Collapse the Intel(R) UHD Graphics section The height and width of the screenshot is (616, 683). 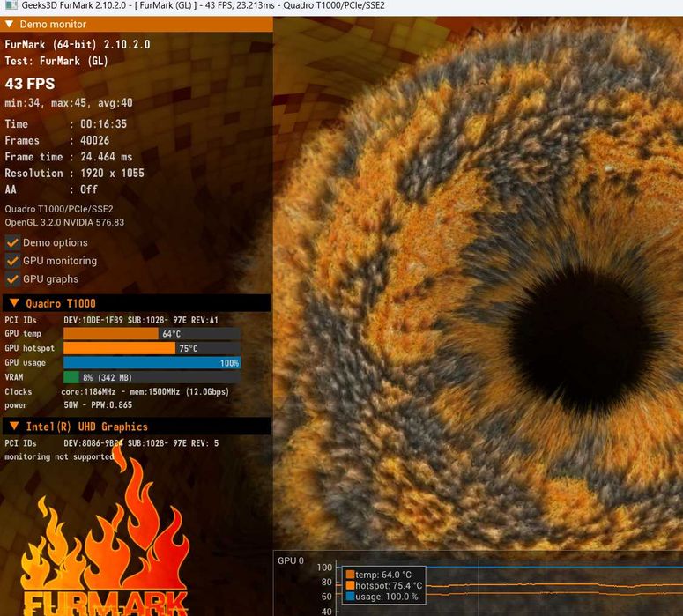pos(14,426)
